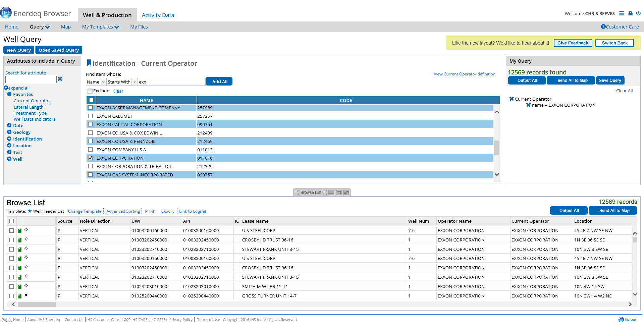Click the power logout icon
Viewport: 644px width, 329px height.
pyautogui.click(x=638, y=13)
